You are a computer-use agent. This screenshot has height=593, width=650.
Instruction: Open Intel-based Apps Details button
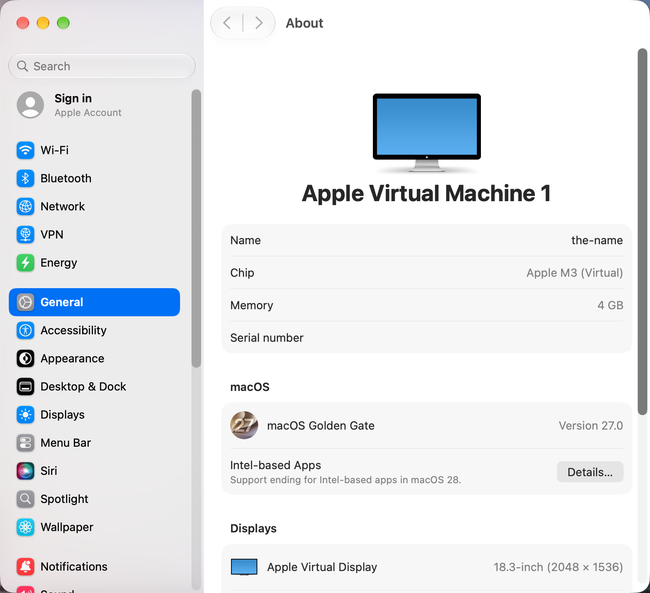pyautogui.click(x=590, y=472)
